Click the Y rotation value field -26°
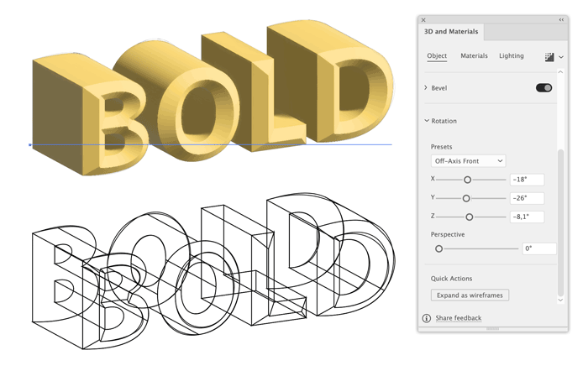The image size is (588, 371). point(527,198)
